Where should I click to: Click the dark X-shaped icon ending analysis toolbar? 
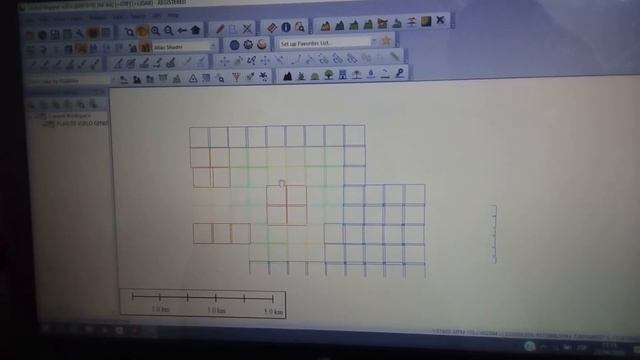[x=440, y=20]
